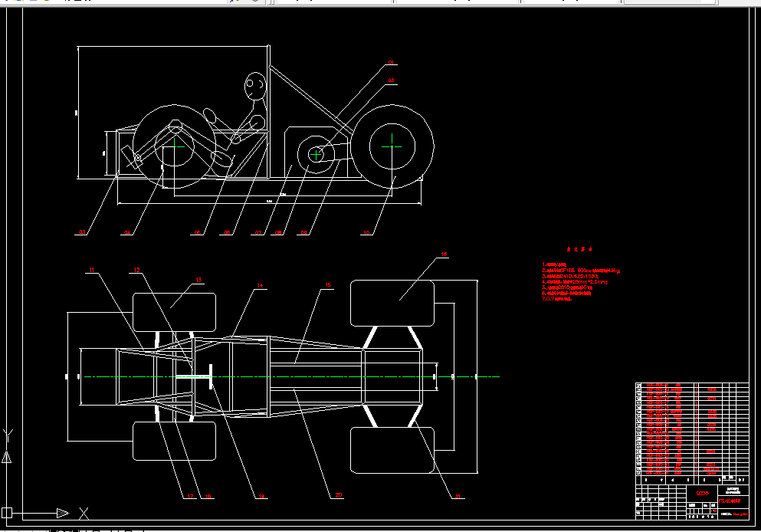The height and width of the screenshot is (532, 761).
Task: Select part balloon label 03
Action: click(x=82, y=232)
